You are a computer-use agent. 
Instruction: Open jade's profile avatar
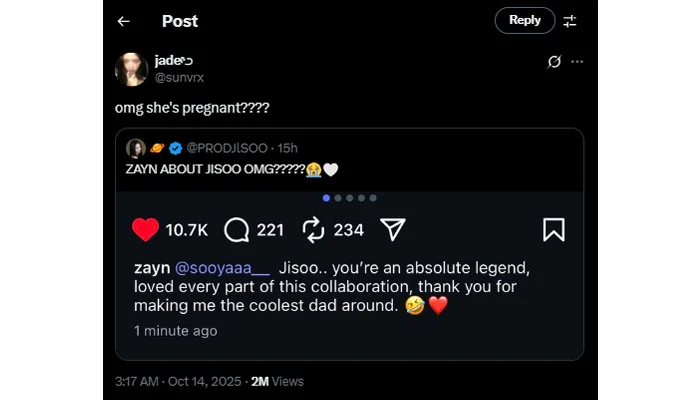(x=132, y=69)
